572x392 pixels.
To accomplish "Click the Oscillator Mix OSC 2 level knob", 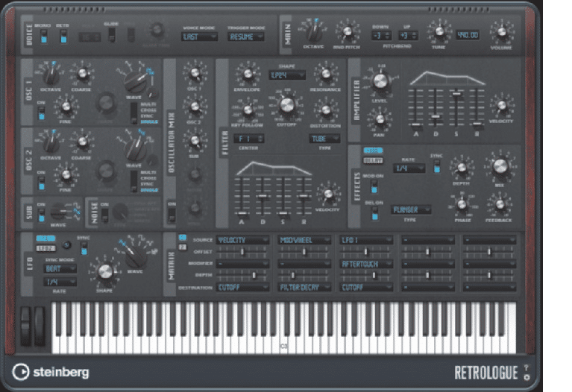I will point(195,107).
